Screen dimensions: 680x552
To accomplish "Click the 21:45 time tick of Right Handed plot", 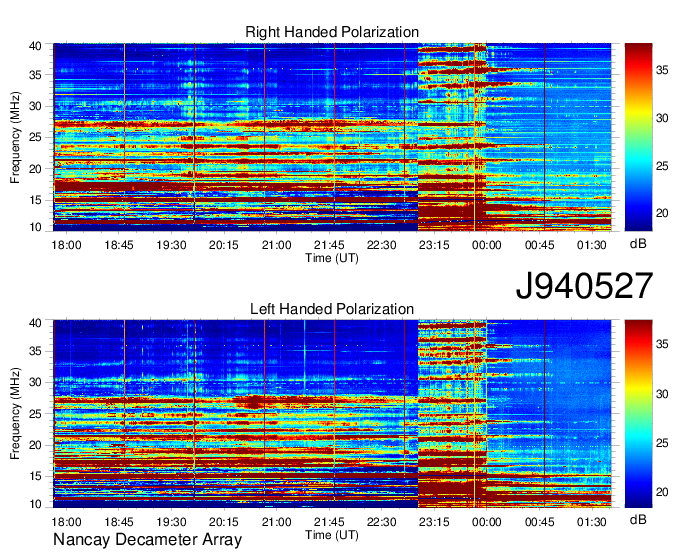I will pyautogui.click(x=329, y=245).
